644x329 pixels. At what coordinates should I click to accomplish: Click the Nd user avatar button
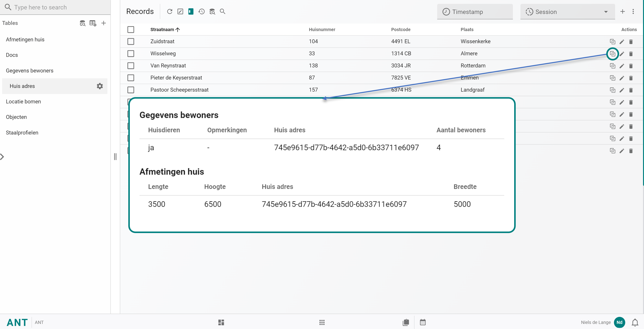click(619, 322)
